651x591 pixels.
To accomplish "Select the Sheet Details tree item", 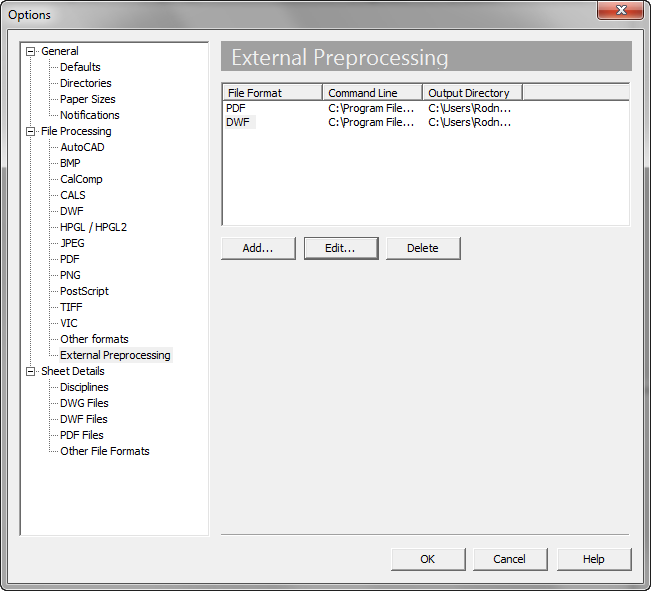I will pos(73,371).
